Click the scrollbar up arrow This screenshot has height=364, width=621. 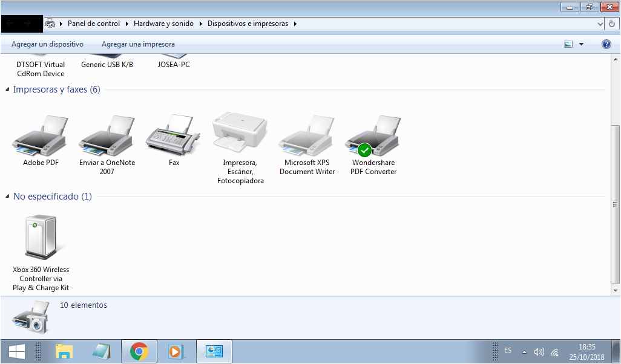616,59
